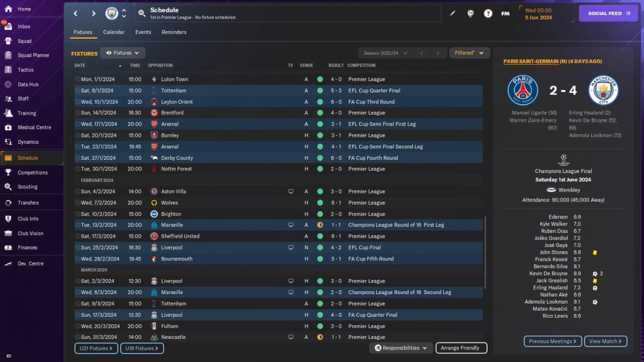Expand the Filtered dropdown
Image resolution: width=644 pixels, height=362 pixels.
click(x=469, y=53)
